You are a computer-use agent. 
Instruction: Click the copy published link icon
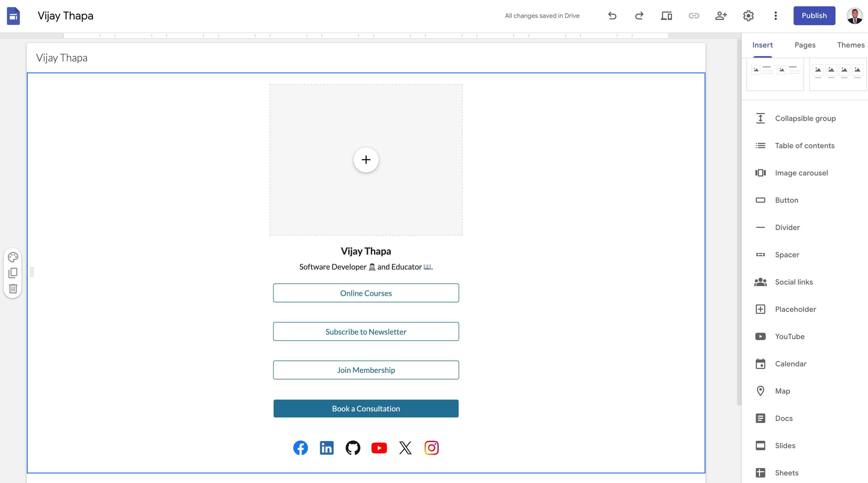coord(694,16)
